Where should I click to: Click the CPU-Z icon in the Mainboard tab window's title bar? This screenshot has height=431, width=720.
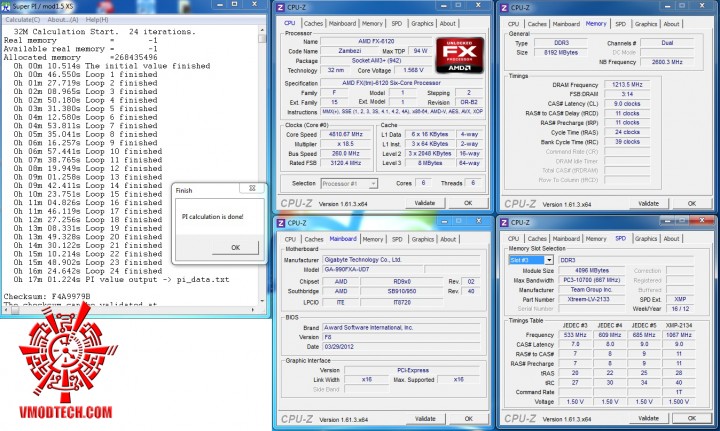(x=281, y=223)
